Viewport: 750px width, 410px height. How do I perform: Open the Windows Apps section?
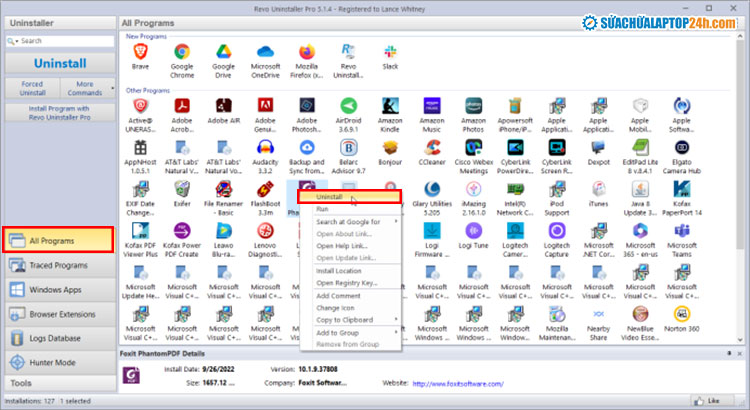pos(60,289)
